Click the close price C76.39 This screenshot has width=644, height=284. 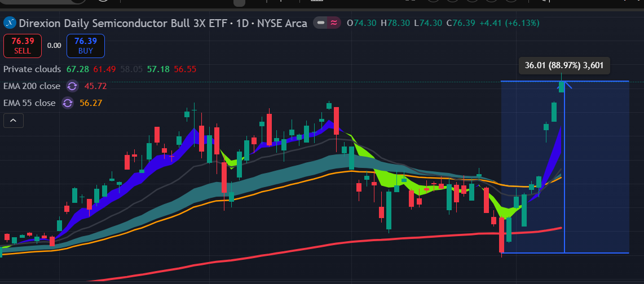point(461,23)
